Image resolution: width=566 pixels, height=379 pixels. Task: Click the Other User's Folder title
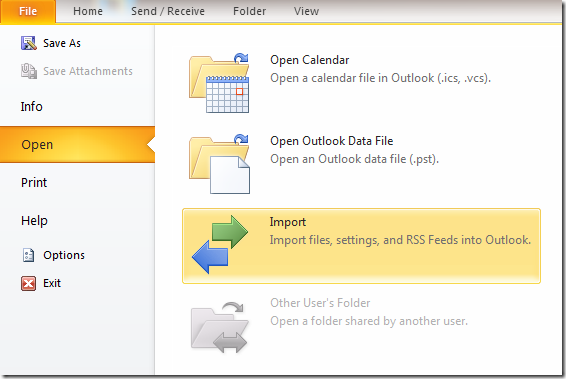(x=320, y=303)
